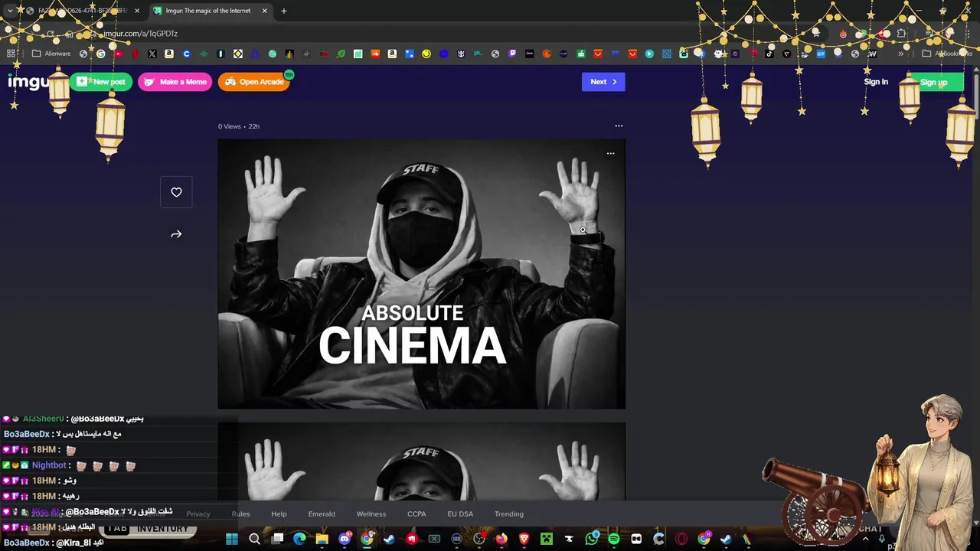This screenshot has height=551, width=980.
Task: Open the Twitch bookmark
Action: (x=512, y=54)
